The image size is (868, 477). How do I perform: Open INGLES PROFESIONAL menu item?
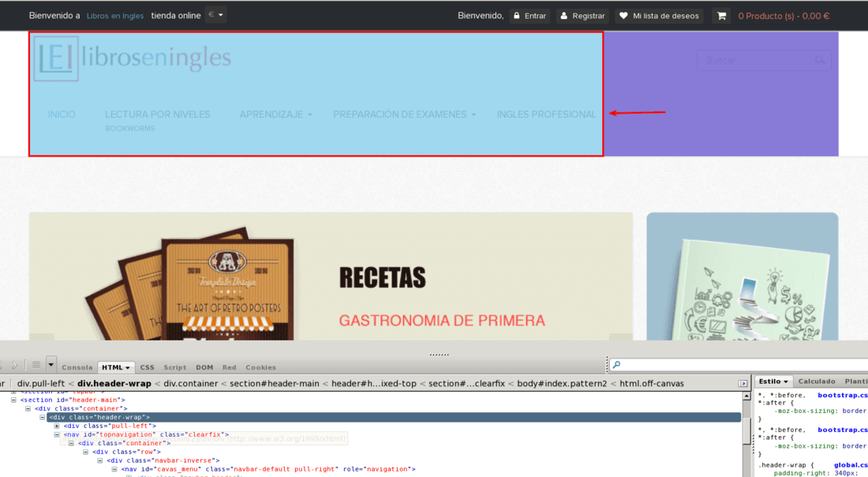[546, 115]
